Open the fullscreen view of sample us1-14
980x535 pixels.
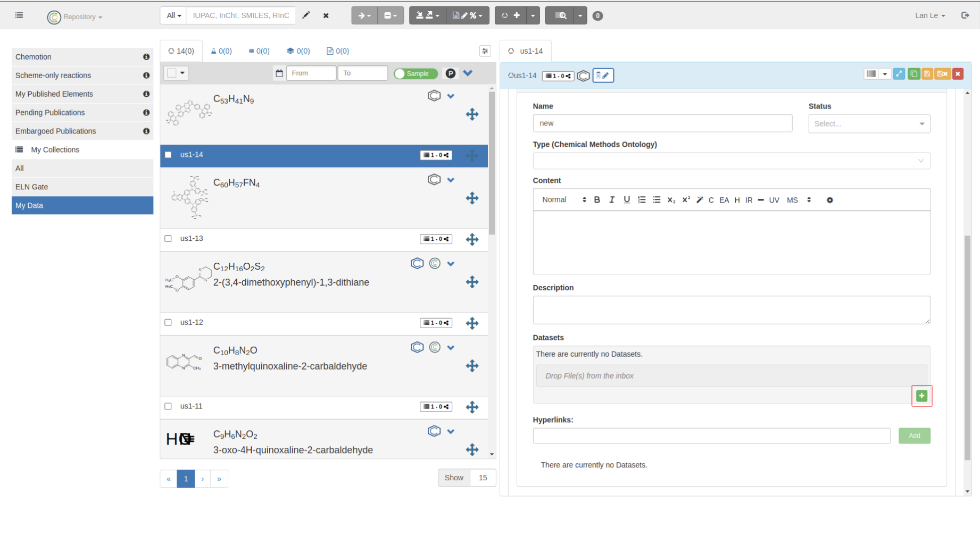pos(899,74)
